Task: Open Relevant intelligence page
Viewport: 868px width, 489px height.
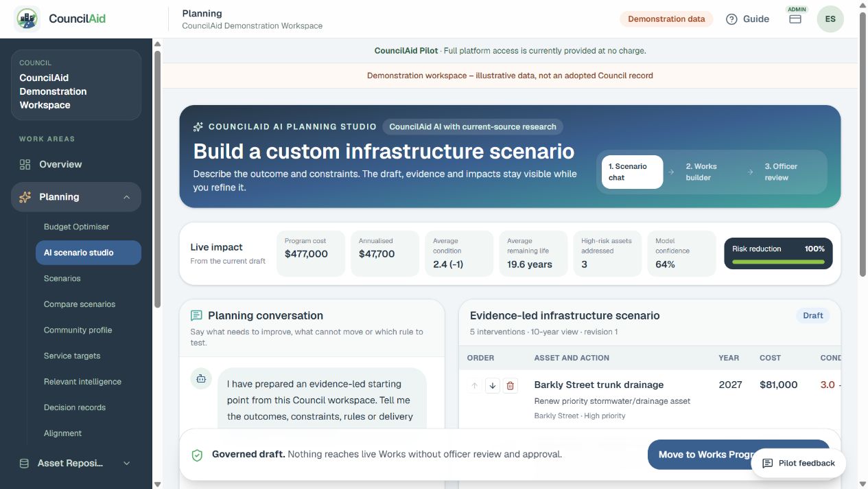Action: click(x=89, y=382)
